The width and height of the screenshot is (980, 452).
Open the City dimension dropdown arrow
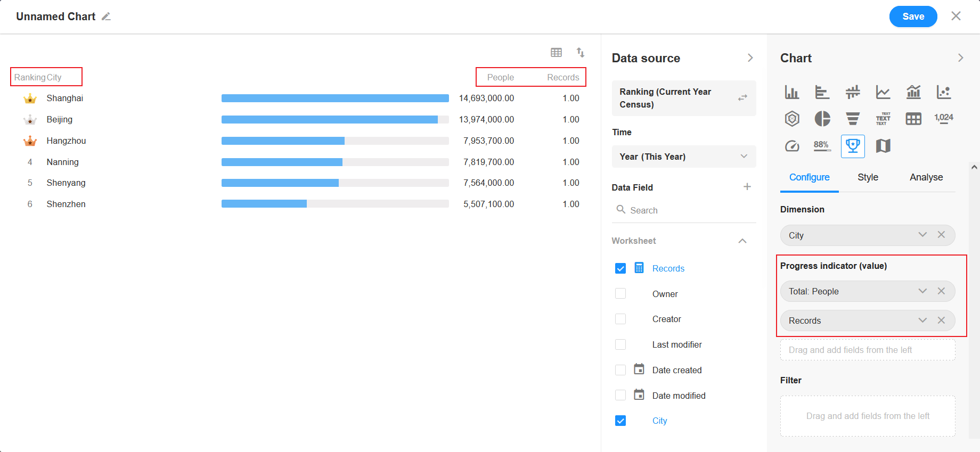coord(922,235)
